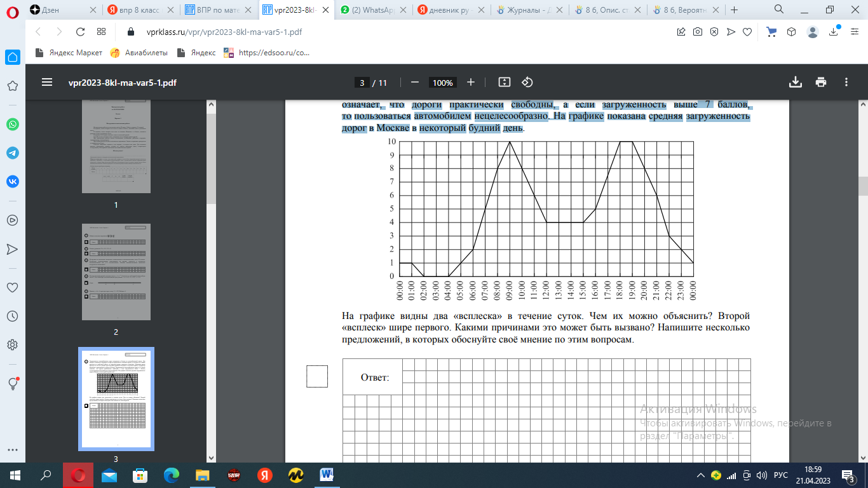Open VK messenger in sidebar

[12, 182]
